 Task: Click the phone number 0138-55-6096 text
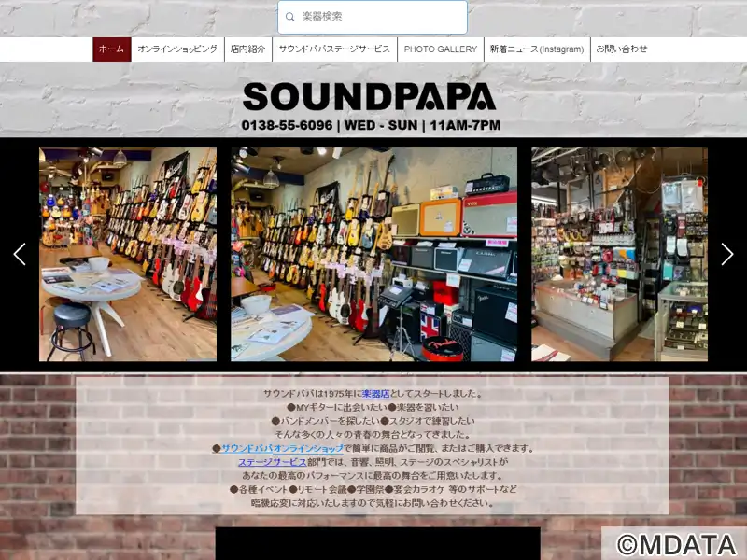(x=287, y=125)
